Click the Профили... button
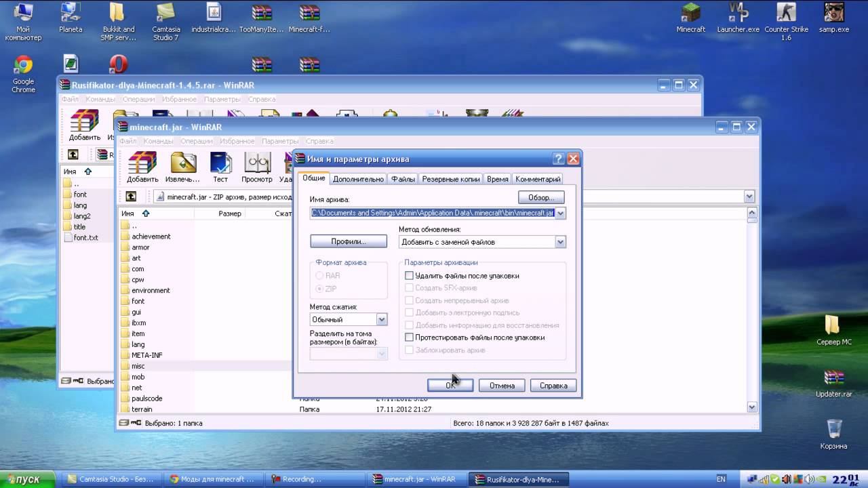 [349, 241]
